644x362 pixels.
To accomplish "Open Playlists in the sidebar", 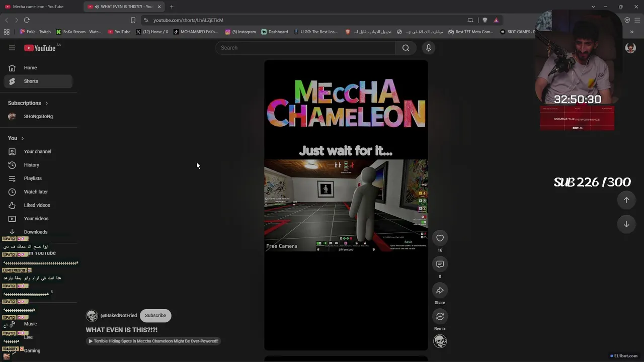I will coord(38,178).
